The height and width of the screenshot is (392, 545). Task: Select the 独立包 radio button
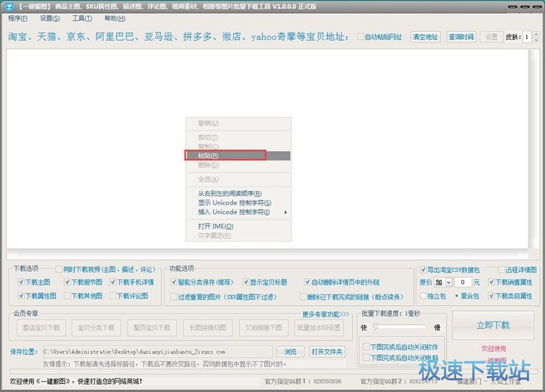(x=424, y=296)
